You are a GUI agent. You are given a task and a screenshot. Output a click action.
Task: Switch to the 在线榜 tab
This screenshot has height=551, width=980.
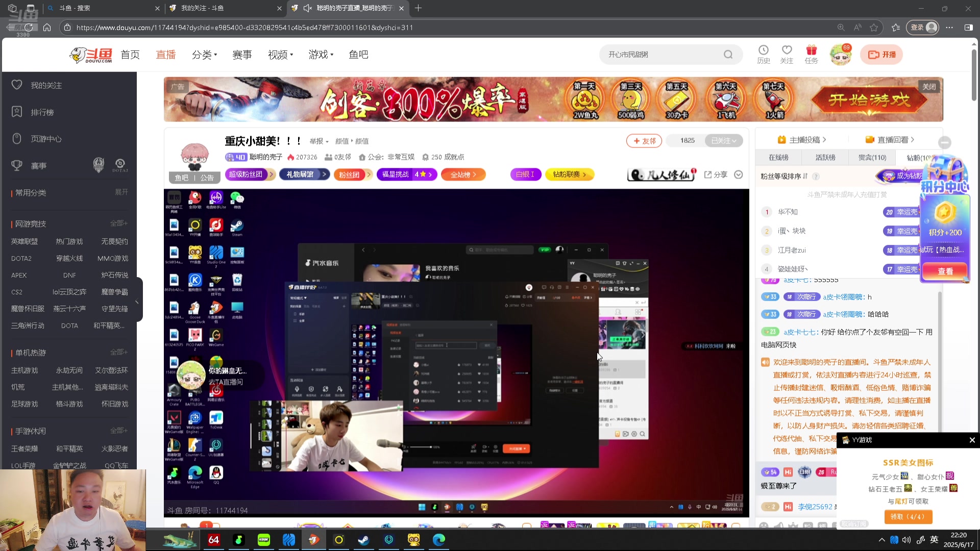point(778,158)
